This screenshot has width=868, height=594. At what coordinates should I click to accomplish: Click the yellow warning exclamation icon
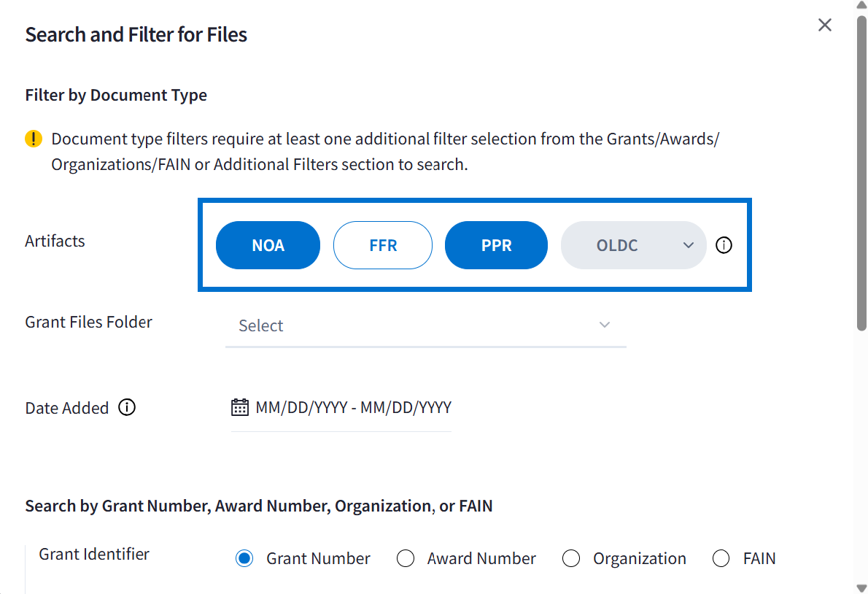point(34,139)
